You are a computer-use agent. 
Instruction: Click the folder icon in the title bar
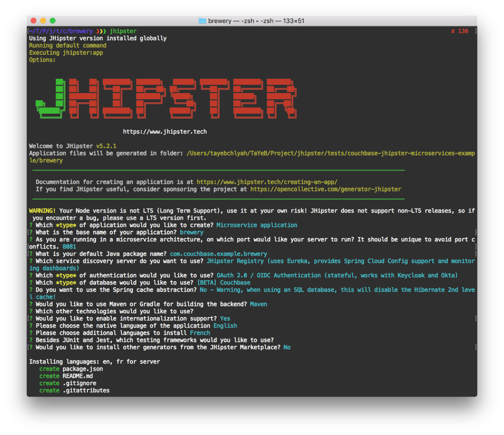click(x=202, y=21)
